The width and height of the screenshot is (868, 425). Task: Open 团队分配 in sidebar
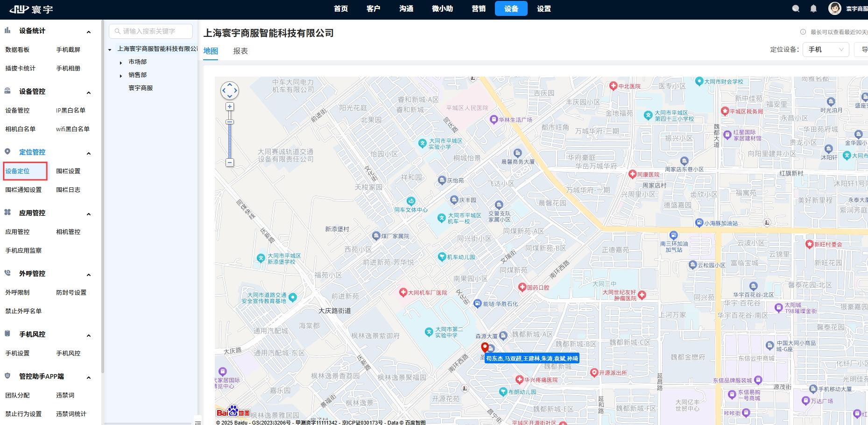tap(17, 395)
